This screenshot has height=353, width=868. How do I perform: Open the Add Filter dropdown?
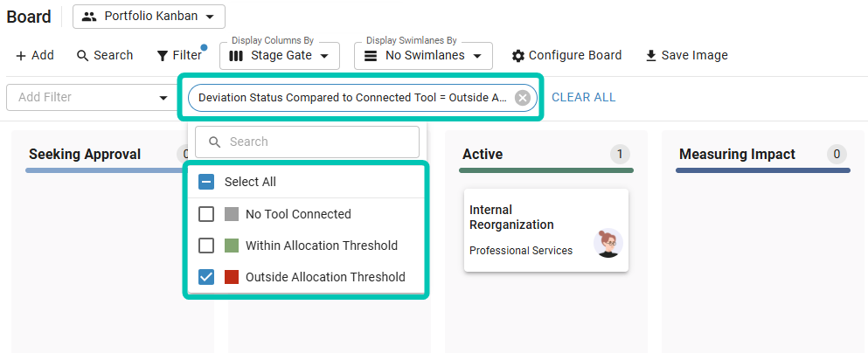coord(88,98)
